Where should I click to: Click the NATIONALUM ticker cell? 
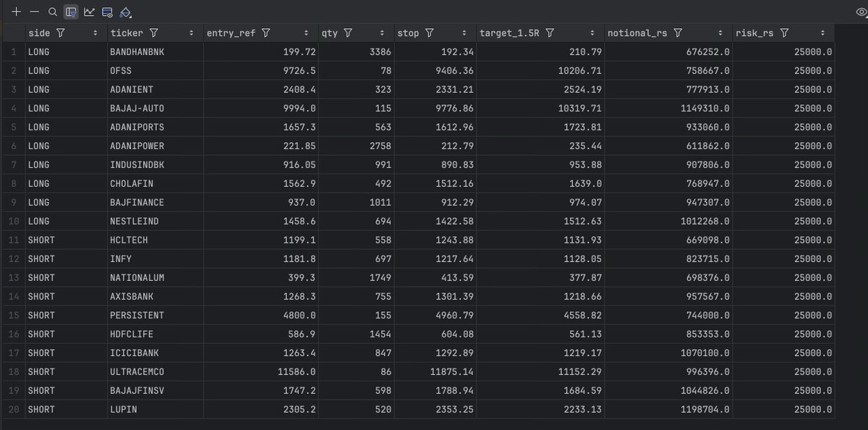coord(154,278)
